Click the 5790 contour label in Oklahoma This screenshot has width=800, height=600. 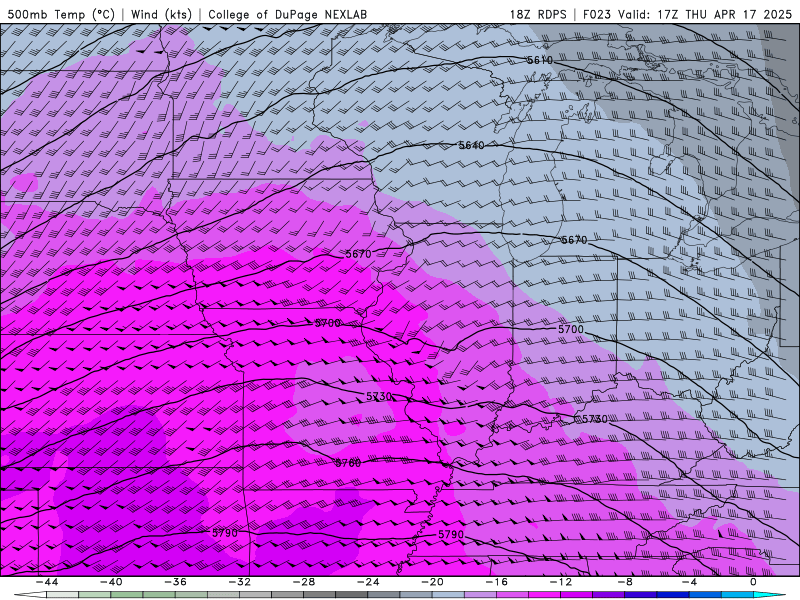click(x=224, y=533)
